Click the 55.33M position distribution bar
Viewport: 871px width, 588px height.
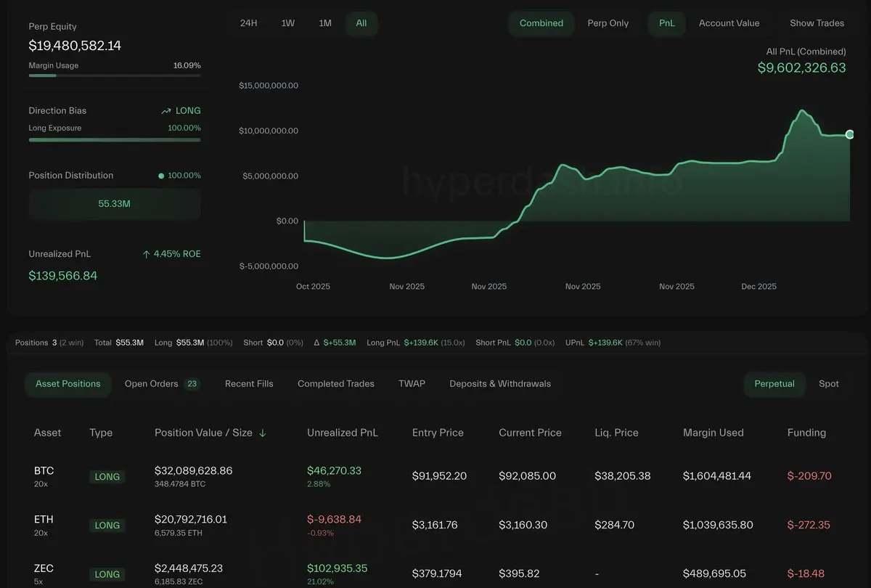pyautogui.click(x=115, y=204)
